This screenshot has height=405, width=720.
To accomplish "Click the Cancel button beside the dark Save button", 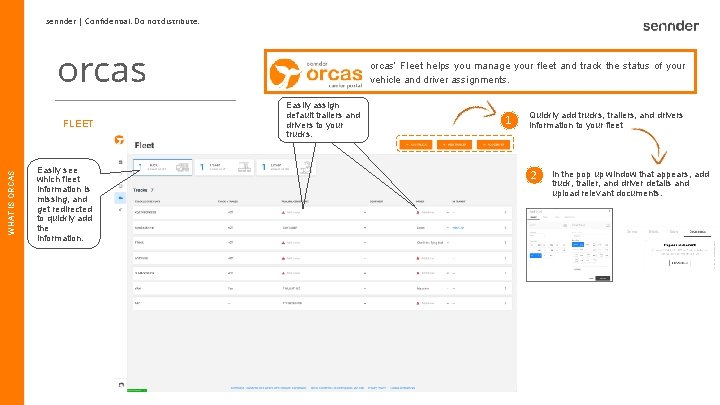I will tap(591, 278).
